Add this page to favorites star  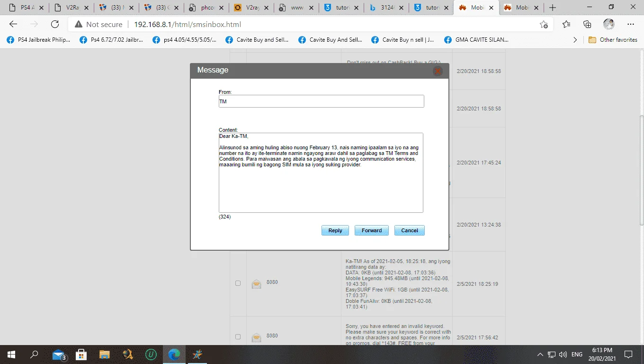[x=544, y=24]
